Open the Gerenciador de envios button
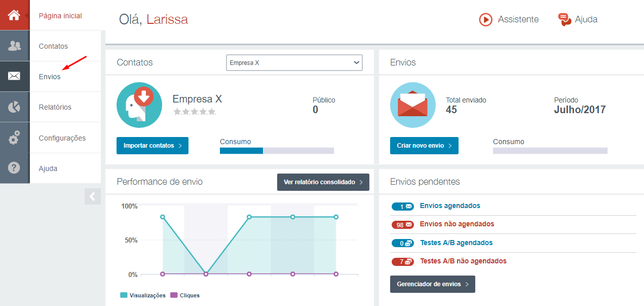644x306 pixels. click(x=433, y=284)
